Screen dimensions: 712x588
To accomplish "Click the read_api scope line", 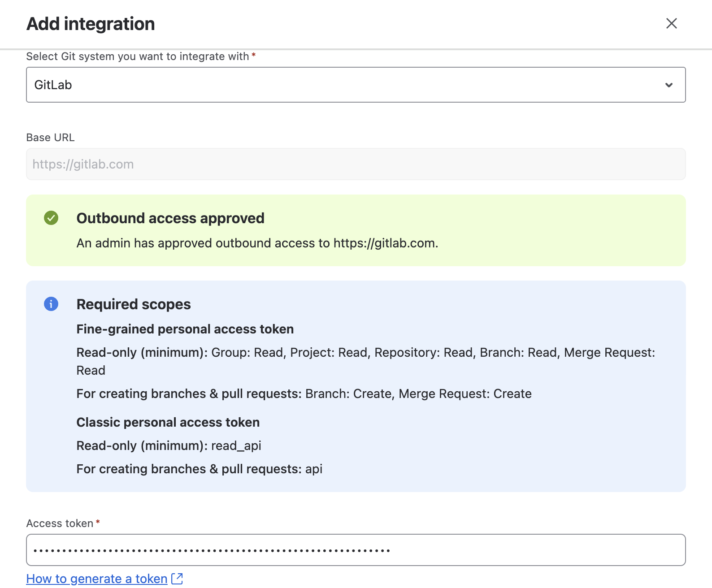I will coord(169,445).
